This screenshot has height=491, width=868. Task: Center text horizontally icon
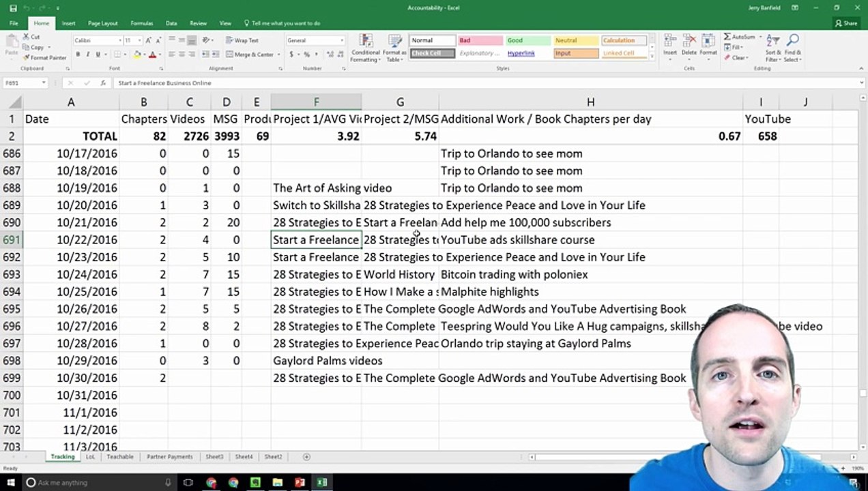click(182, 55)
